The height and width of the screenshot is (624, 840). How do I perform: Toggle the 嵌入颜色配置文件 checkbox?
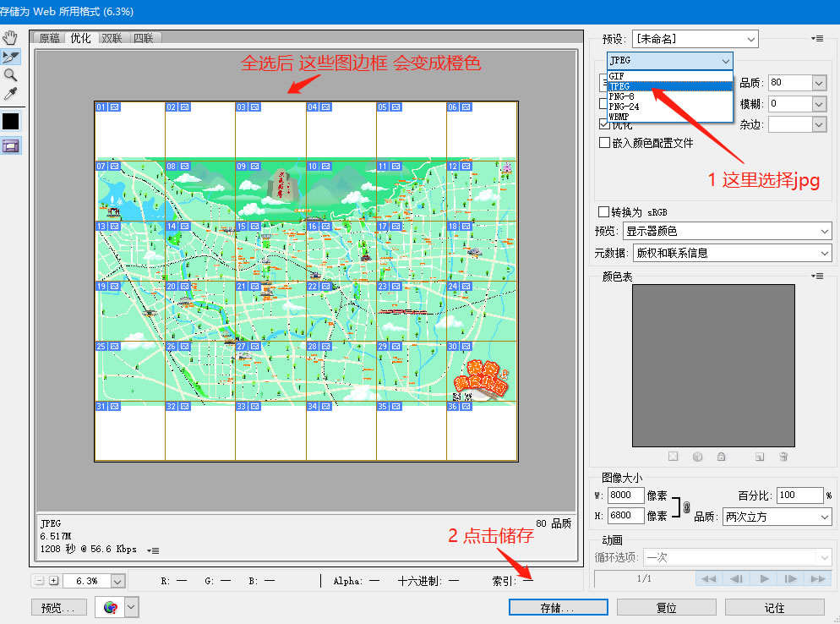[x=604, y=142]
